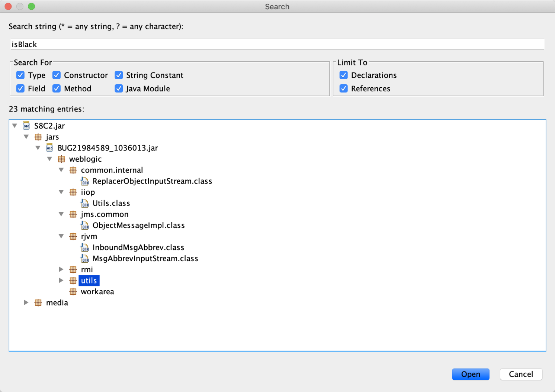Screen dimensions: 555x392
Task: Click the search string input field
Action: coord(277,44)
